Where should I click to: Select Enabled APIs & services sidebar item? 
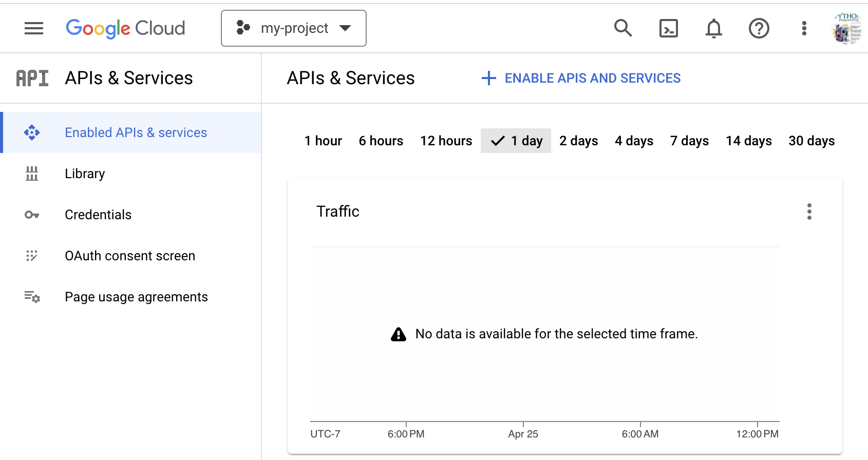(130, 132)
